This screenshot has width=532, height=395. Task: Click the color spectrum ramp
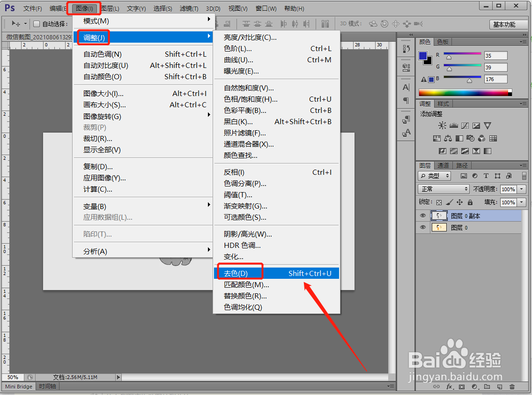[465, 93]
